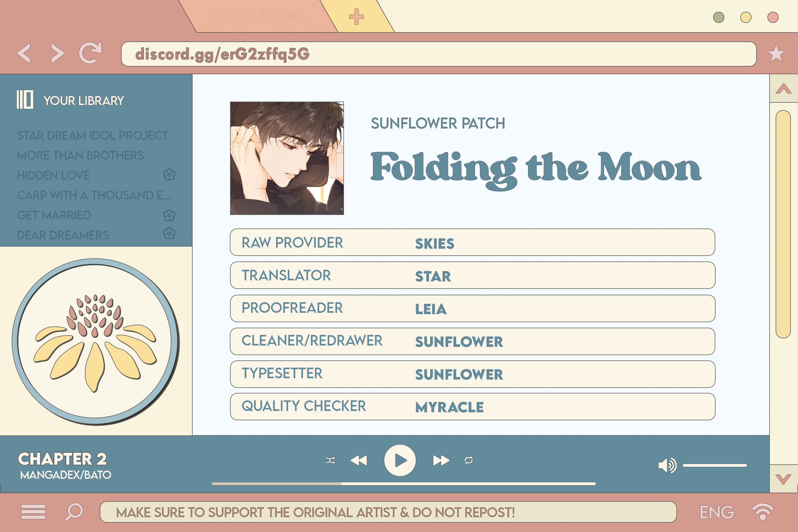Toggle the Dear Dreamers favorites heart icon
Viewport: 798px width, 532px height.
pos(169,235)
